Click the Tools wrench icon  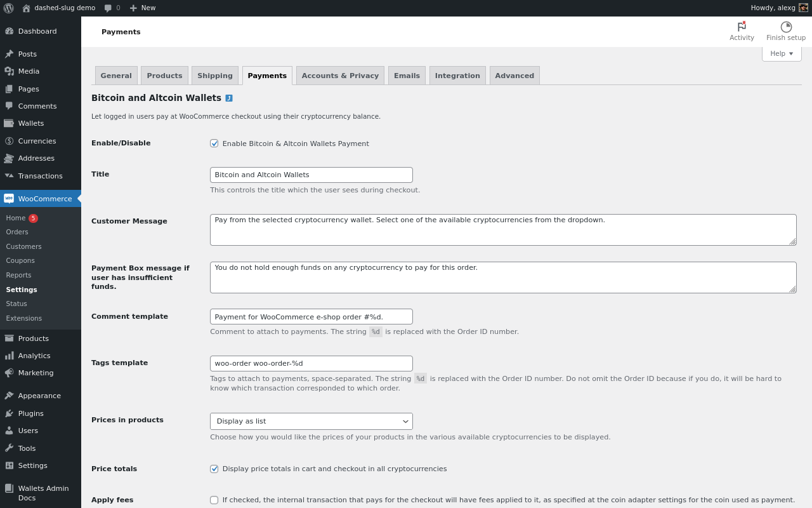pos(9,448)
